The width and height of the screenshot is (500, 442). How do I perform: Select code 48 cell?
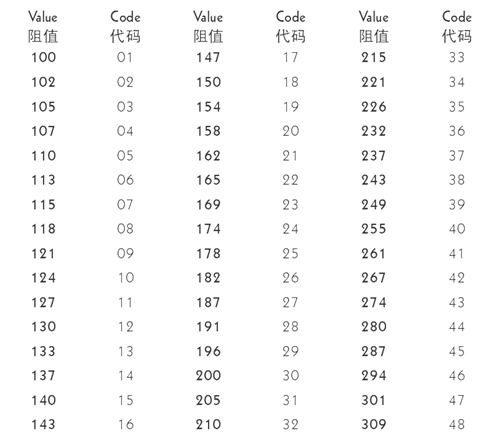457,424
